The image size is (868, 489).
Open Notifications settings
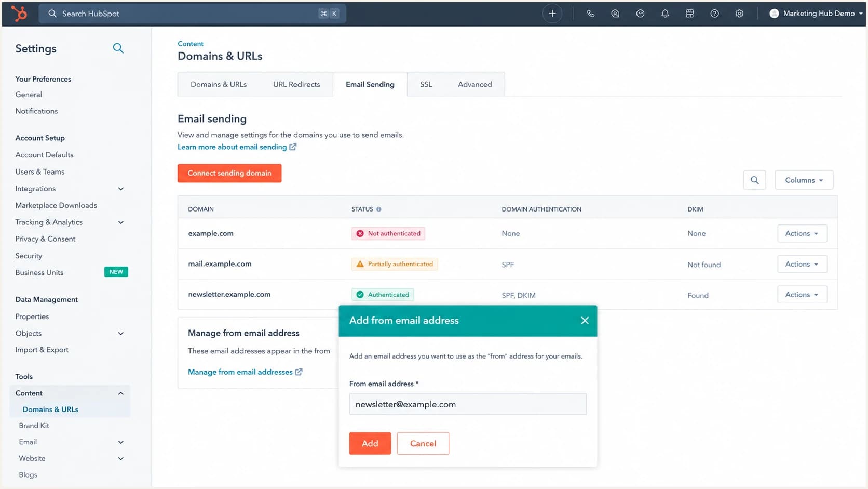coord(36,111)
